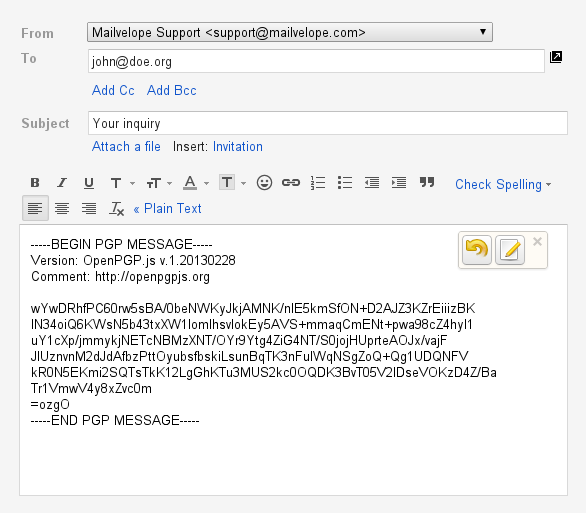Open the From sender dropdown
586x513 pixels.
pyautogui.click(x=290, y=32)
